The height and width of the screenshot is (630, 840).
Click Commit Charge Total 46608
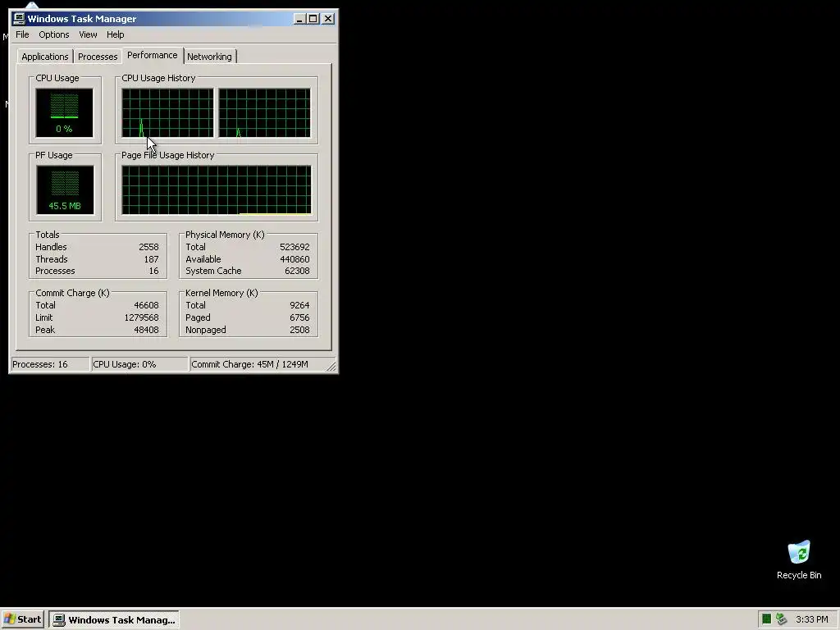[x=146, y=305]
